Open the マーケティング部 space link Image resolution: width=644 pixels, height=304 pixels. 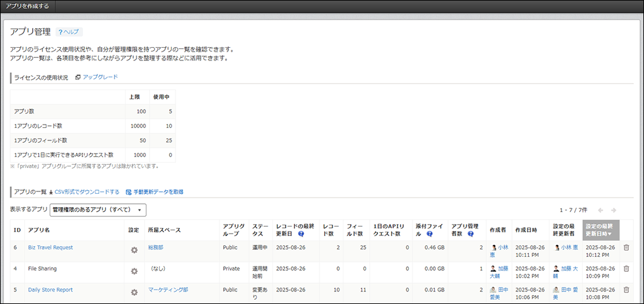tap(168, 290)
